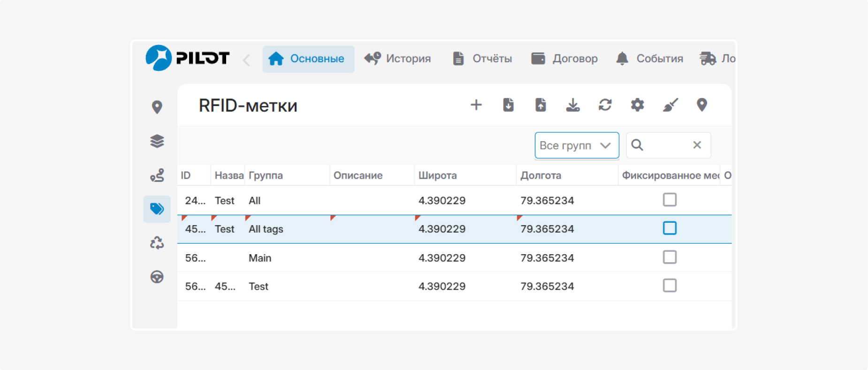Go back with the left chevron arrow
Screen dimensions: 868x370
[246, 60]
